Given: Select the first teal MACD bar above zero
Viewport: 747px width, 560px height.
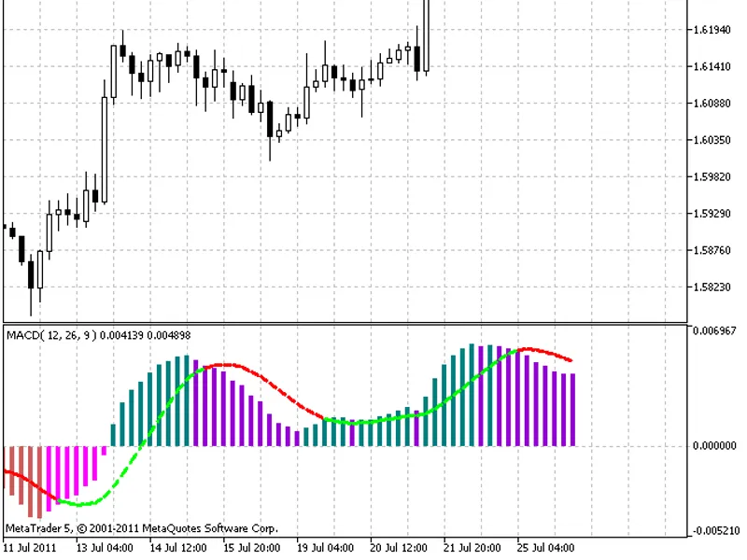Looking at the screenshot, I should pyautogui.click(x=113, y=435).
